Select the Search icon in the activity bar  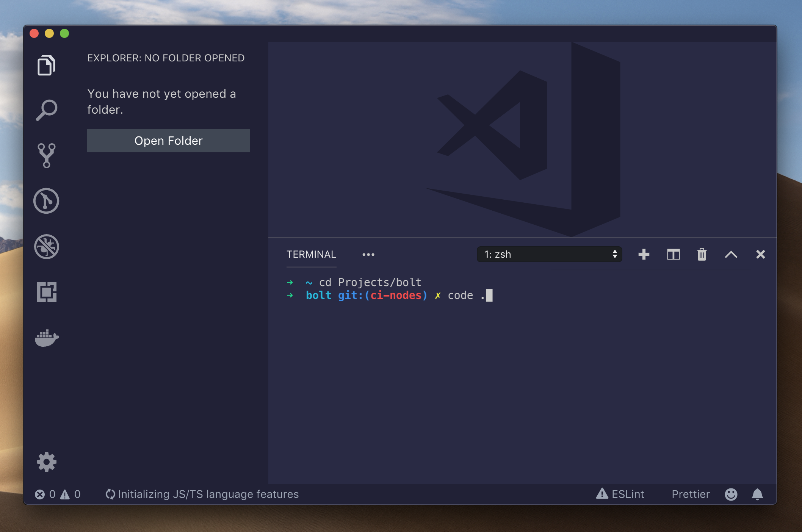coord(47,110)
